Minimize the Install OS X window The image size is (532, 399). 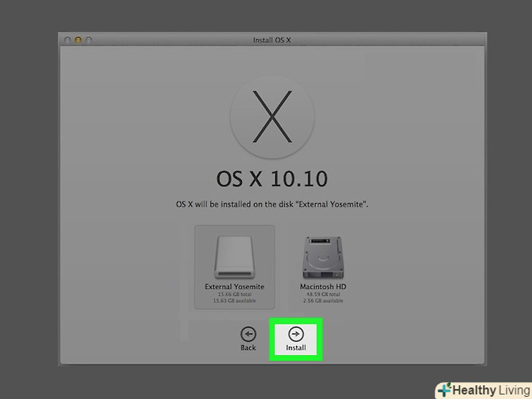coord(78,40)
